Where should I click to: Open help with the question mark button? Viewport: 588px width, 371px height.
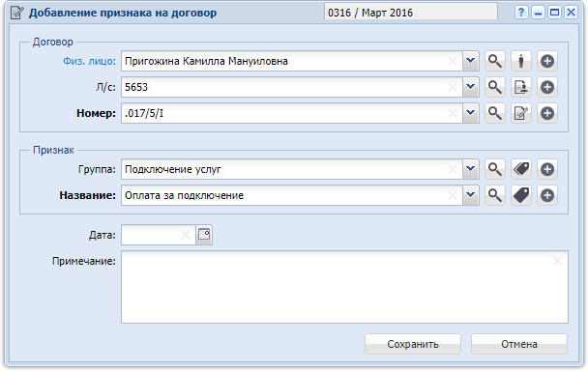pyautogui.click(x=521, y=13)
